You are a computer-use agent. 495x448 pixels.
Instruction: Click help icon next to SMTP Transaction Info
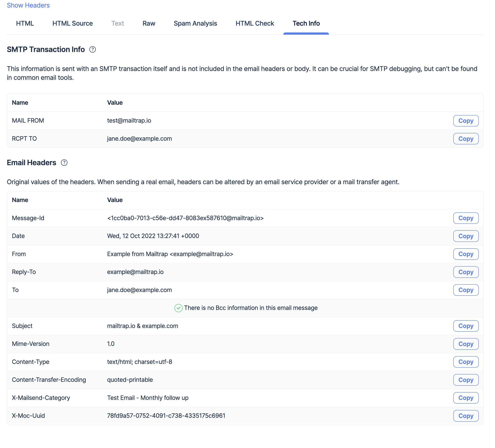(93, 50)
